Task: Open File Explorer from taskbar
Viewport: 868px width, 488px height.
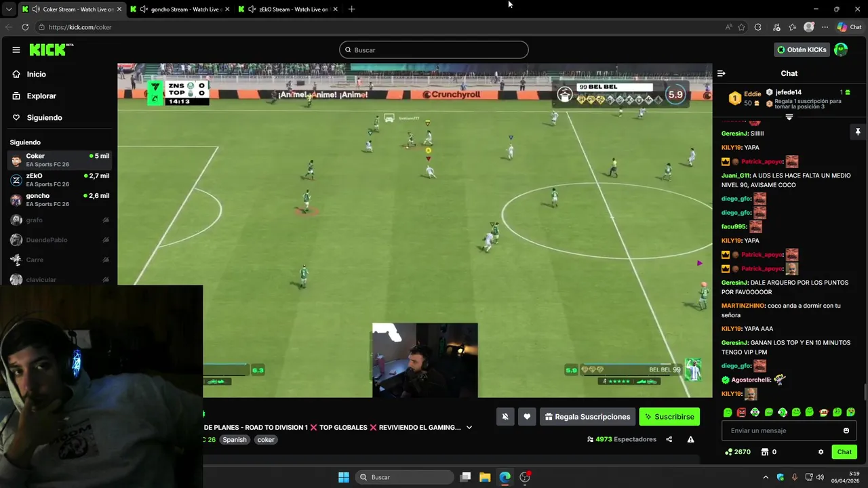Action: click(485, 477)
